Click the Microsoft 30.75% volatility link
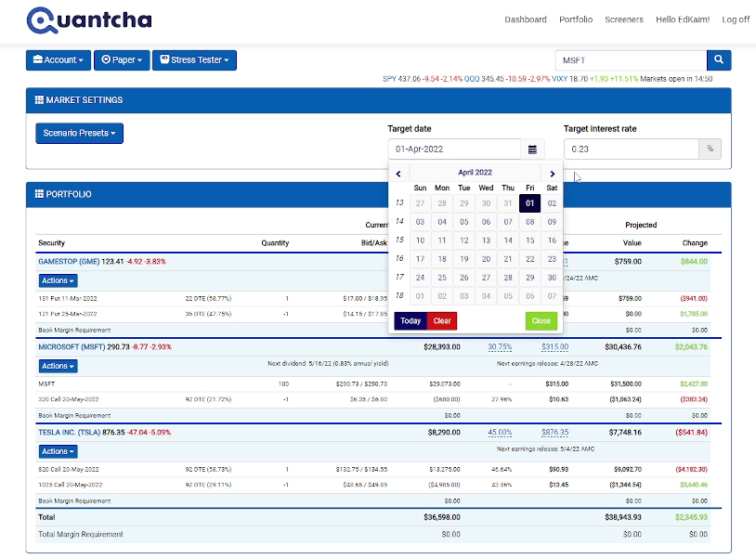Viewport: 756px width, 559px height. (500, 346)
